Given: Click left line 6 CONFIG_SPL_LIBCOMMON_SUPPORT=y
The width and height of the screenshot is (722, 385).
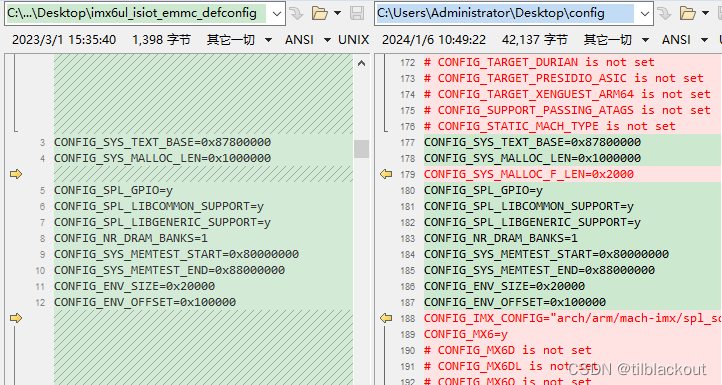Looking at the screenshot, I should click(159, 206).
